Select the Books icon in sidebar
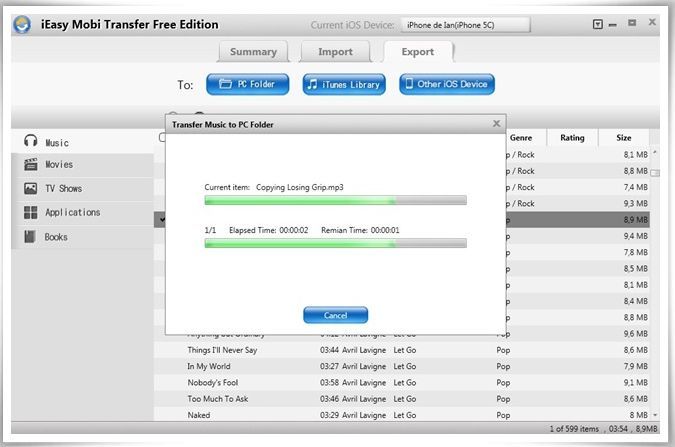Image resolution: width=675 pixels, height=447 pixels. coord(30,236)
